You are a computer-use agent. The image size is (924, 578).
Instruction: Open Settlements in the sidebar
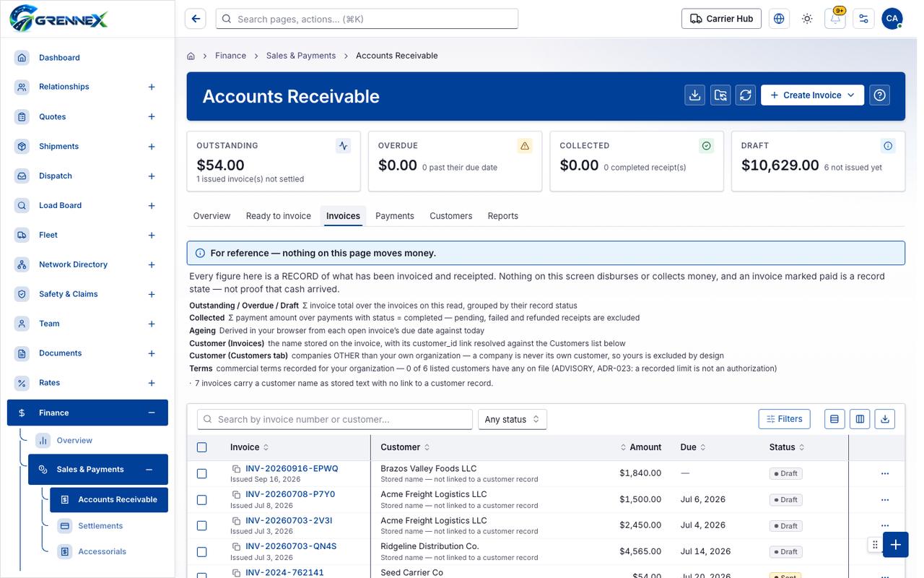pyautogui.click(x=100, y=526)
